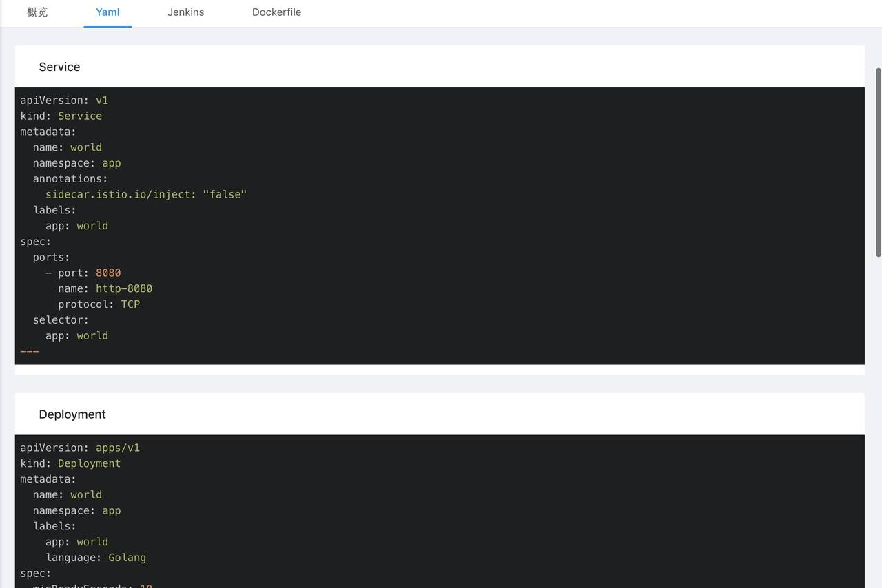Click "name: world" in the Service YAML

[68, 147]
